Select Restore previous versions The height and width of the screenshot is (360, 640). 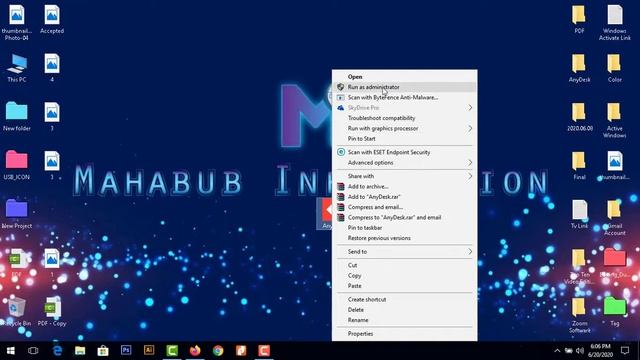click(x=404, y=238)
